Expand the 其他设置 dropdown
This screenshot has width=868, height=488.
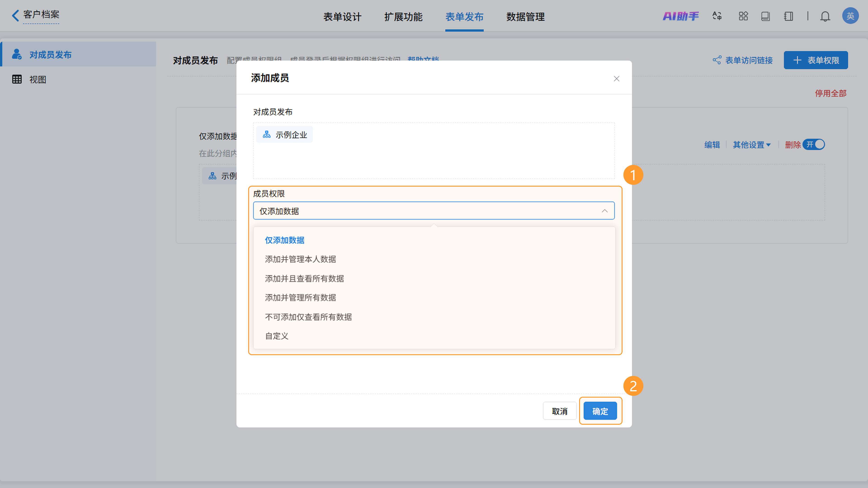pyautogui.click(x=751, y=145)
